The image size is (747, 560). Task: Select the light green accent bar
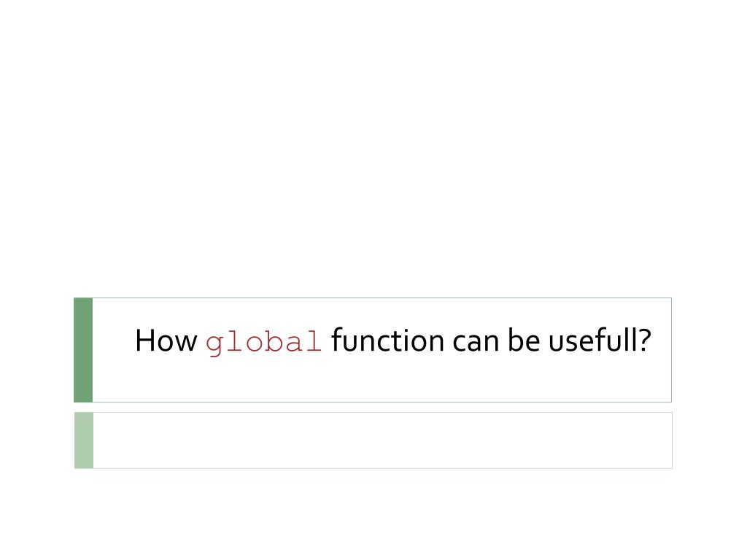(84, 440)
